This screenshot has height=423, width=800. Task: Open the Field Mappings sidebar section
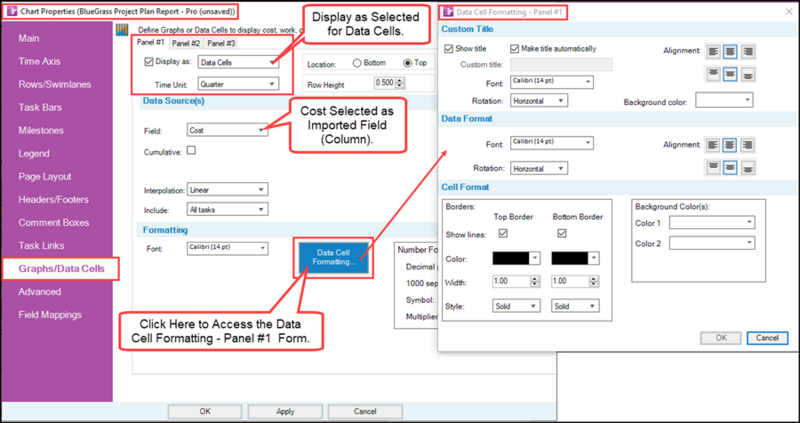(50, 315)
